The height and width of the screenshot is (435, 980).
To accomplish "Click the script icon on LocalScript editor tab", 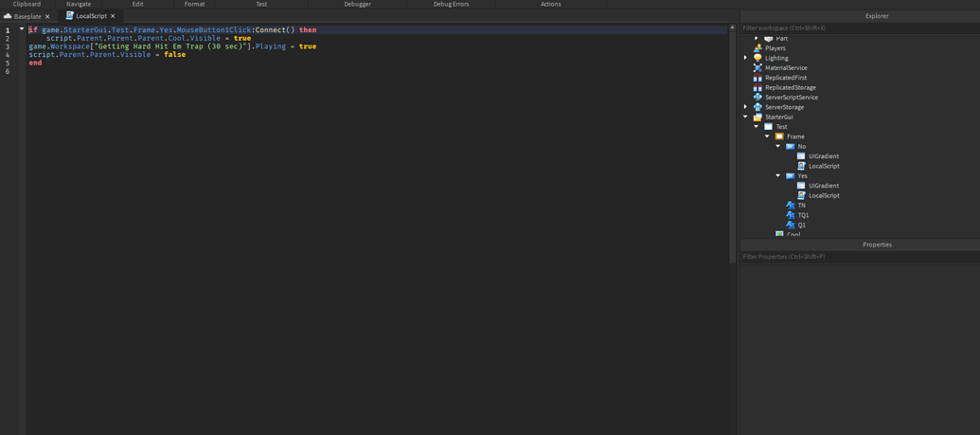I will pyautogui.click(x=70, y=16).
